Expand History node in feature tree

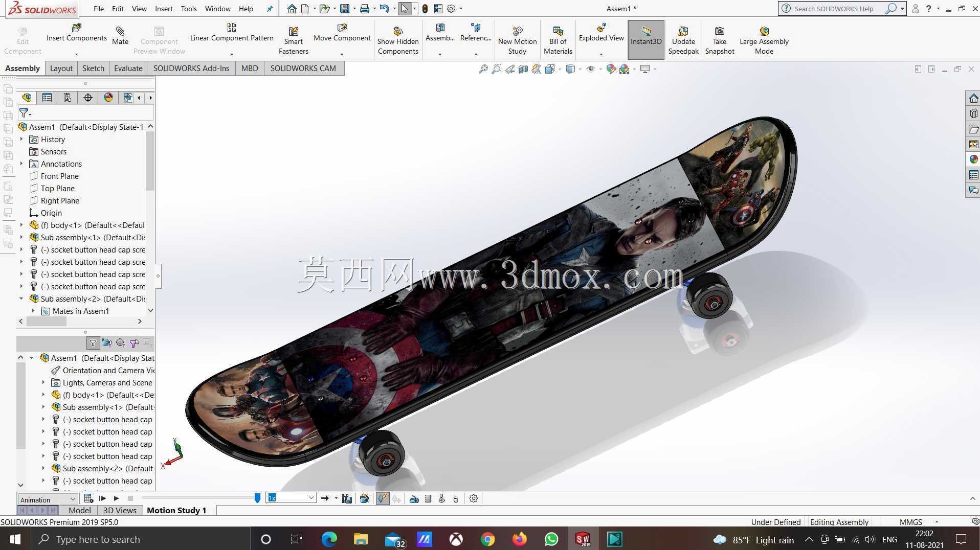point(21,139)
